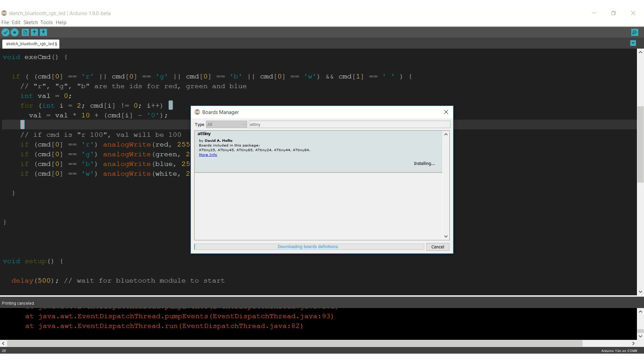The height and width of the screenshot is (362, 644).
Task: Click the boards list scroll down arrow
Action: click(446, 236)
